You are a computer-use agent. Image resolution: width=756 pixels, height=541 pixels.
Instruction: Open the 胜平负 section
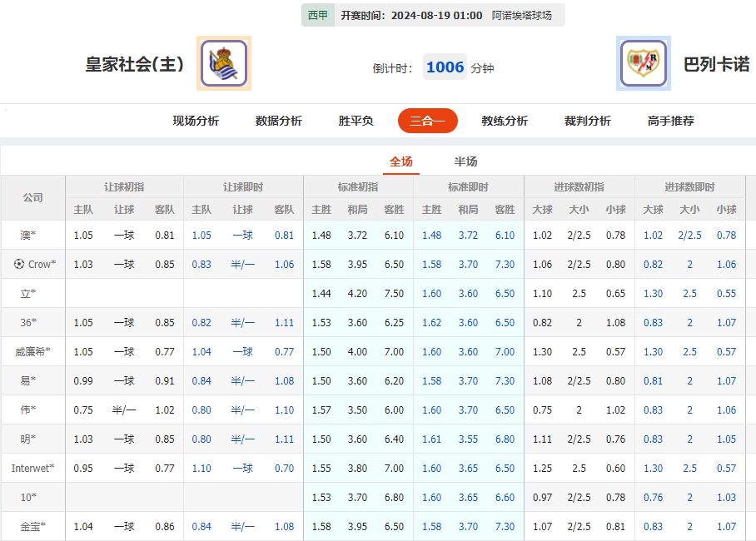coord(356,121)
